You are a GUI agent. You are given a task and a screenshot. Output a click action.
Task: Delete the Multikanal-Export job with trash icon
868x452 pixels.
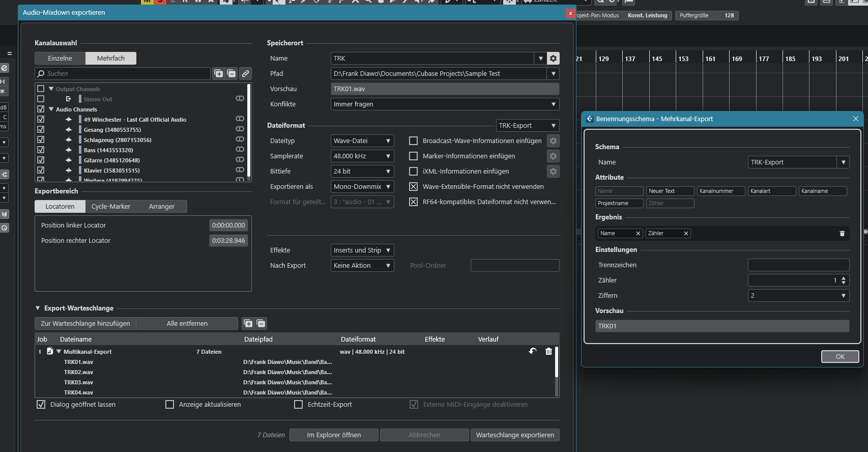point(548,351)
